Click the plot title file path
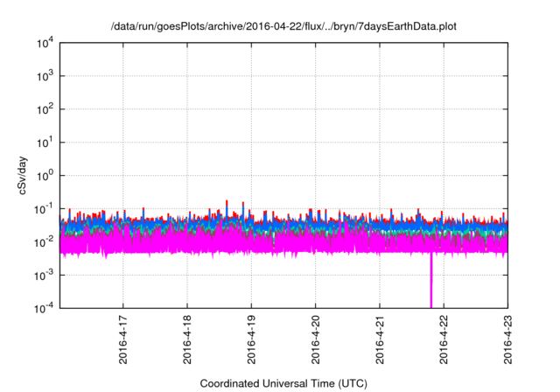 (283, 26)
